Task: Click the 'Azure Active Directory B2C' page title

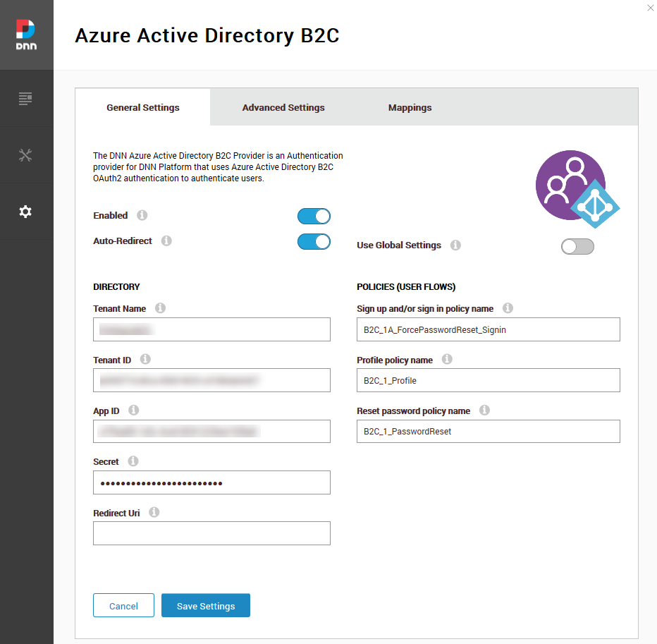Action: [x=207, y=35]
